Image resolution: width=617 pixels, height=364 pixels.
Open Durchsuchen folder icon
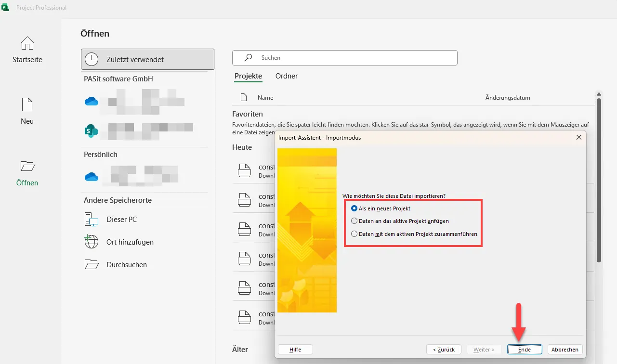91,264
